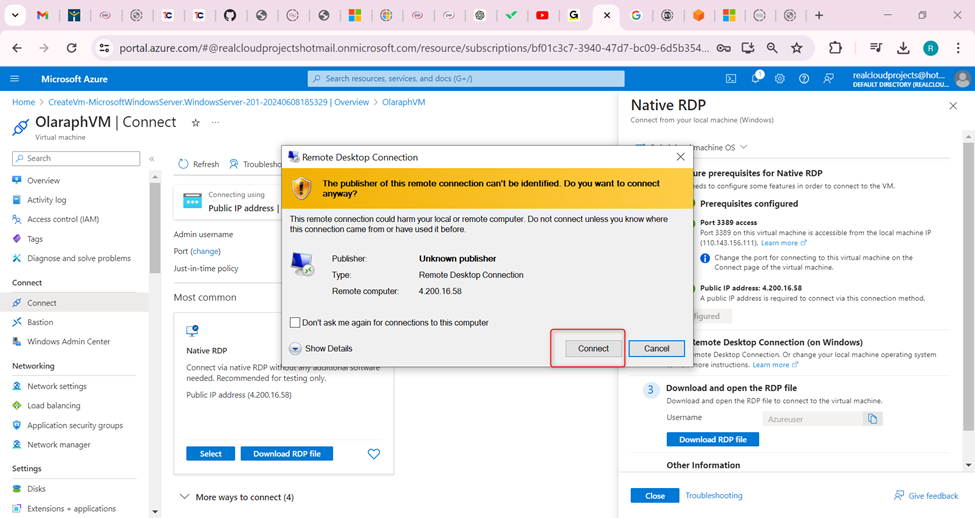Expand More ways to connect (4)
Screen dimensions: 975x518
tap(237, 497)
